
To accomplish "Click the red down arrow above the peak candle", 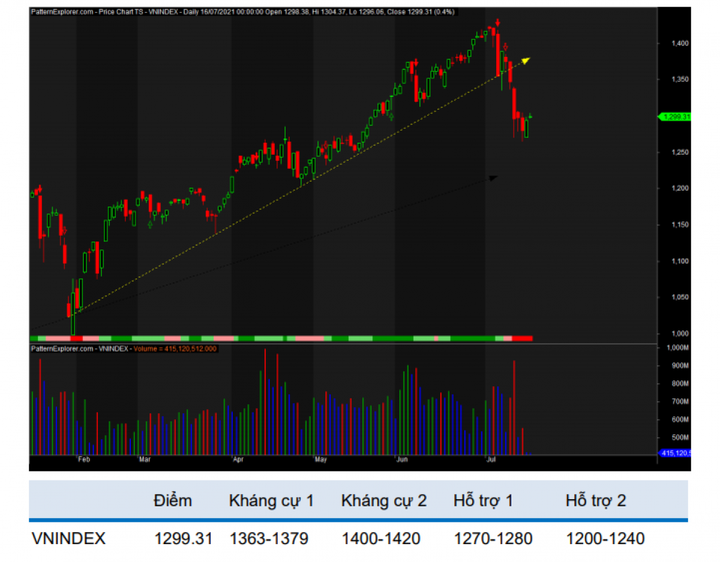I will coord(497,21).
